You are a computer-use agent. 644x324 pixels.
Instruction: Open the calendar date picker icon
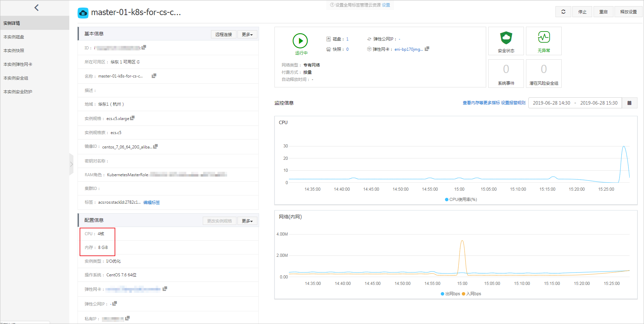[x=630, y=103]
